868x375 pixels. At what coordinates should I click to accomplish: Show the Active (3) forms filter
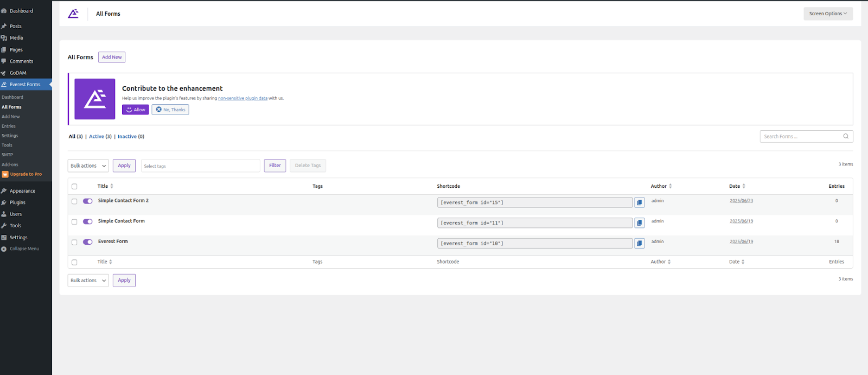click(x=100, y=136)
